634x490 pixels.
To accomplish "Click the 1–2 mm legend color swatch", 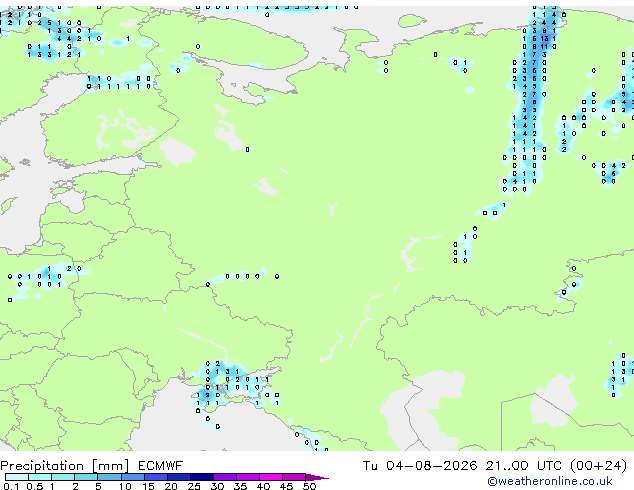I will [x=63, y=477].
